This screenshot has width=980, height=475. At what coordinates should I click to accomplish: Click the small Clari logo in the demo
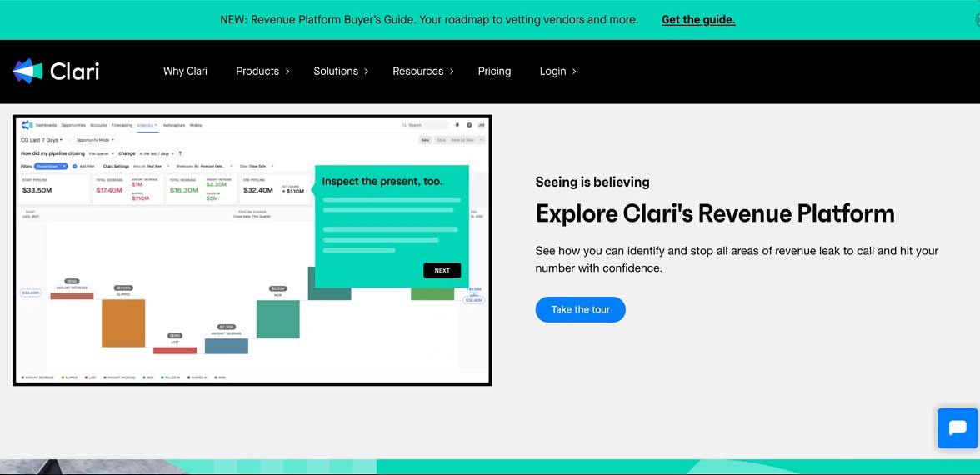tap(27, 125)
